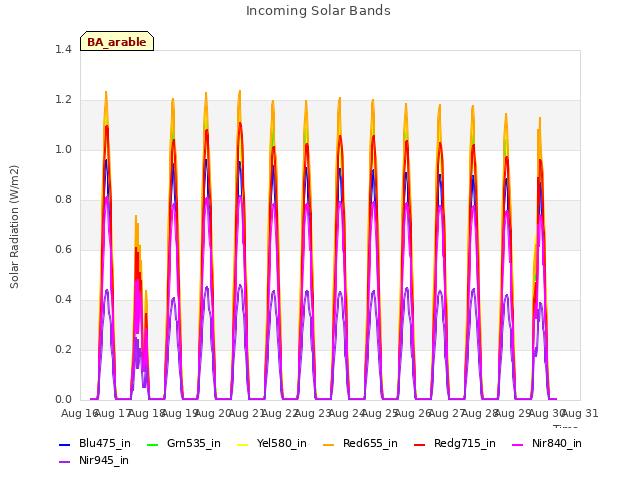640x480 pixels.
Task: Select the Red655_in legend label
Action: tap(370, 444)
